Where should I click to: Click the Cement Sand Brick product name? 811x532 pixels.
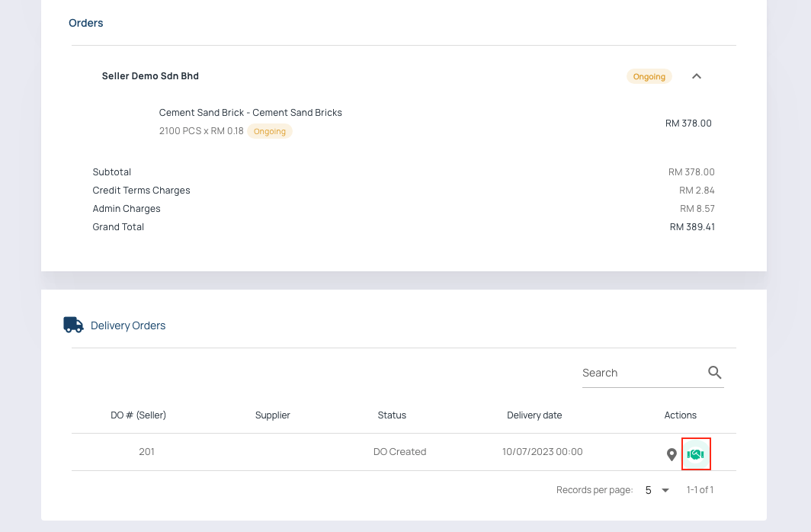click(x=250, y=113)
